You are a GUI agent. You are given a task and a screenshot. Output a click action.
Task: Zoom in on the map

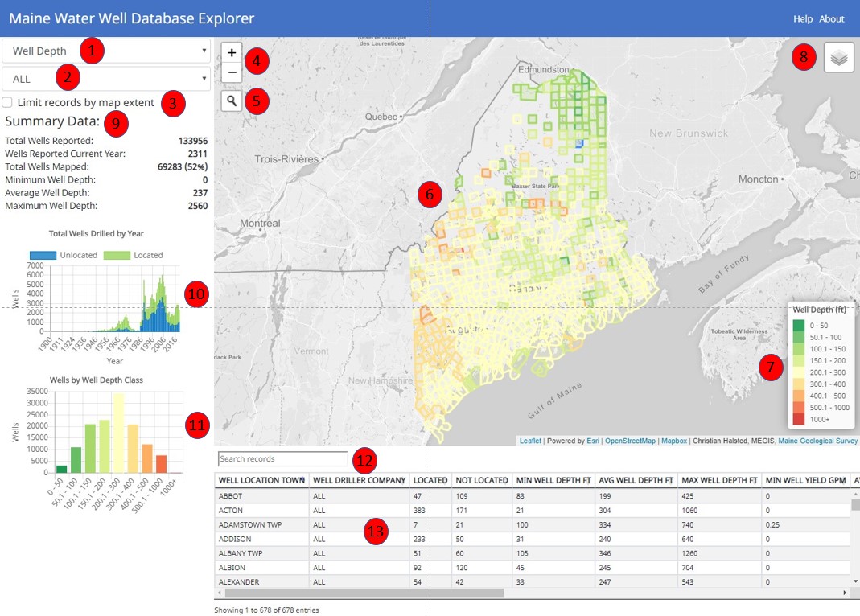tap(232, 52)
